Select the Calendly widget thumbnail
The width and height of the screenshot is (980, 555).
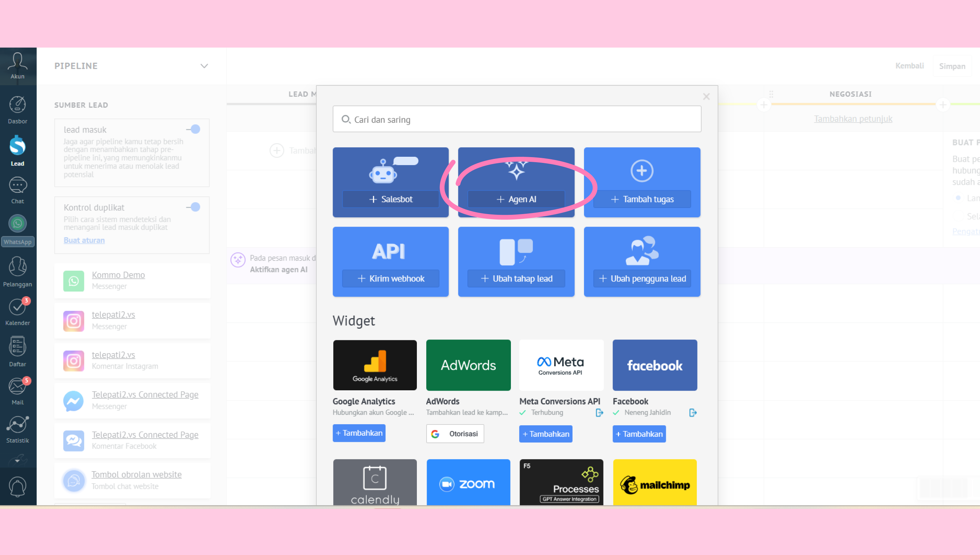click(375, 482)
